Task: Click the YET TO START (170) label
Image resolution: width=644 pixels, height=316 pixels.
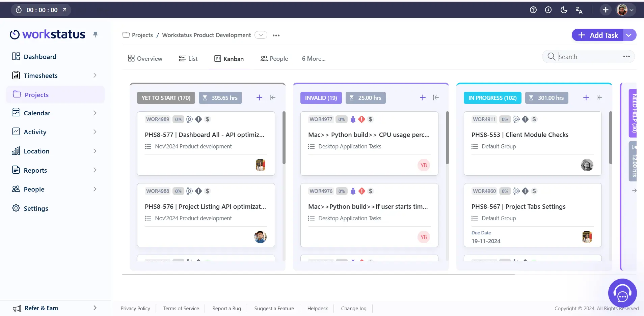Action: click(166, 98)
